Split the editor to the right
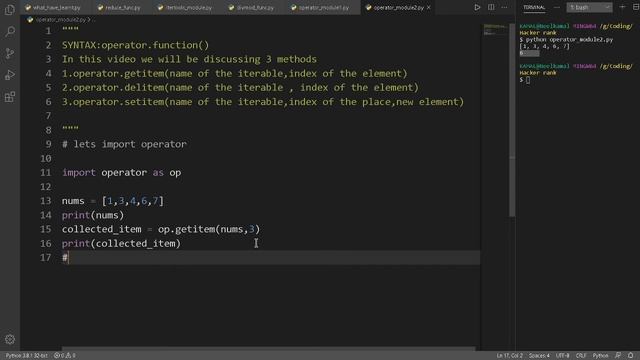This screenshot has width=640, height=360. coord(491,7)
